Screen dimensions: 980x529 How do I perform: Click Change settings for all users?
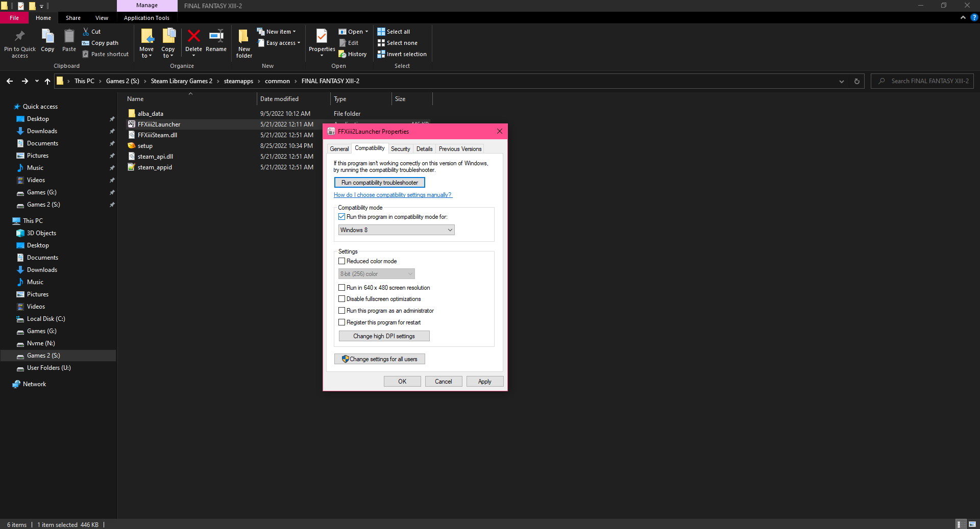click(x=380, y=359)
